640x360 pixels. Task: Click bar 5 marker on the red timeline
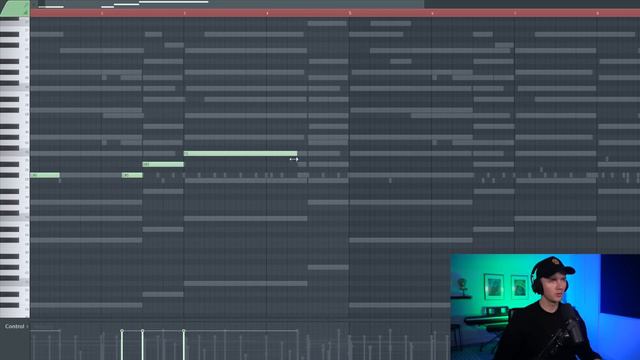(350, 13)
